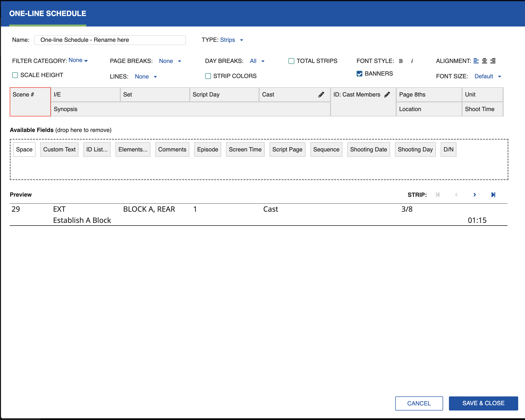The width and height of the screenshot is (525, 420).
Task: Jump to the first strip
Action: 438,194
